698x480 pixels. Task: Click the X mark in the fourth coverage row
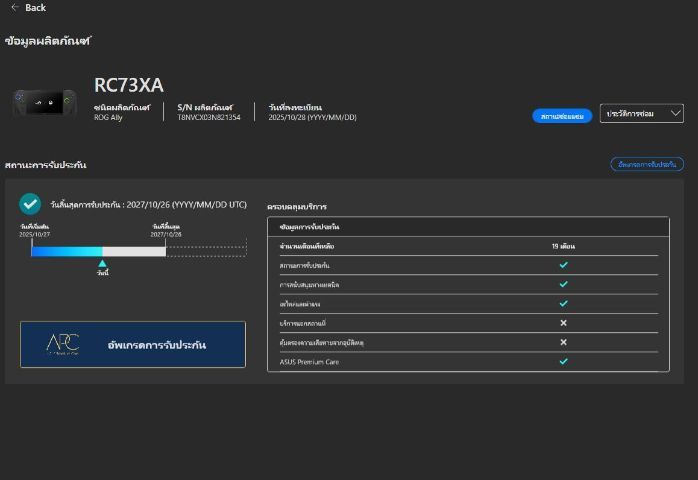tap(563, 323)
